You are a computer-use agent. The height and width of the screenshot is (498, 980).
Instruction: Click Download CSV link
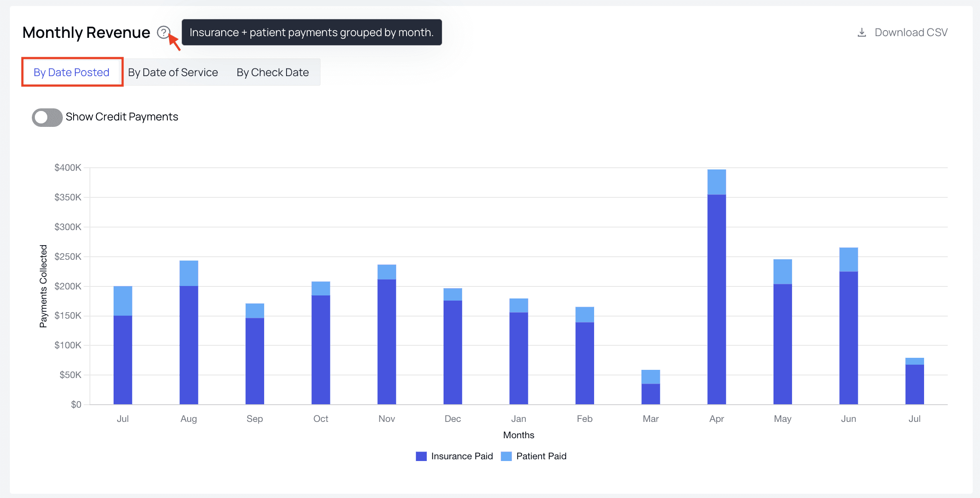point(911,33)
